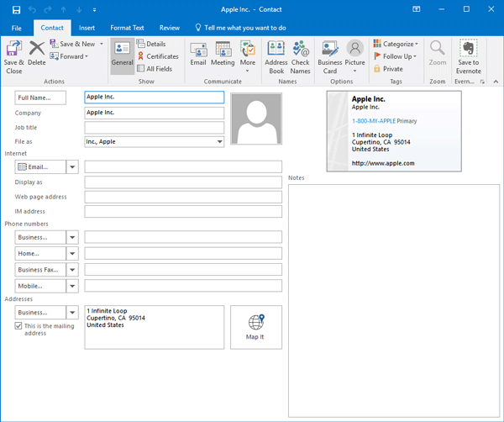Open the Categorize dropdown
The image size is (504, 422).
(x=396, y=44)
